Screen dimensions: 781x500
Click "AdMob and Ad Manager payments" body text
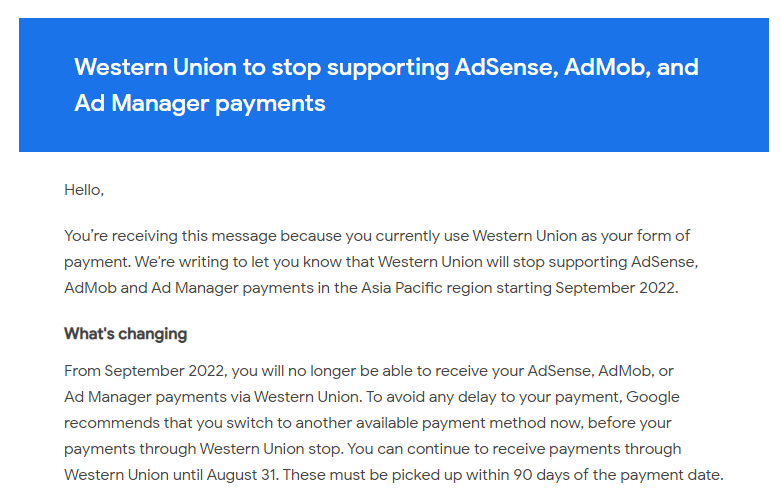point(189,288)
